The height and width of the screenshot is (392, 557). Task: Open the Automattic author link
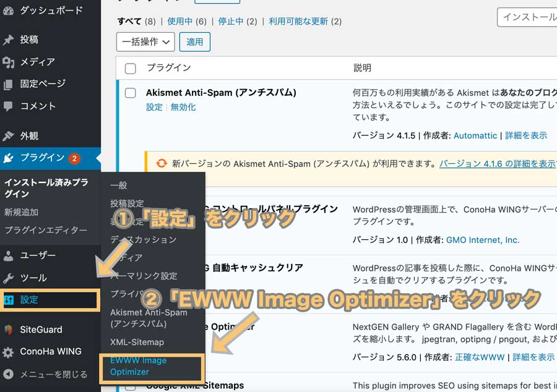point(475,135)
